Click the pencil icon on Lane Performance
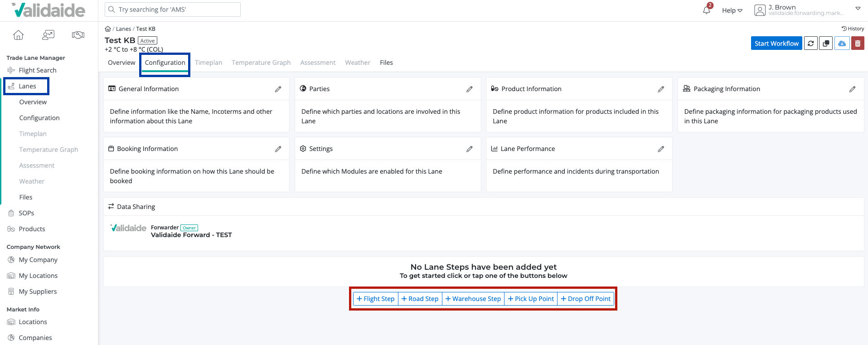 pos(661,149)
